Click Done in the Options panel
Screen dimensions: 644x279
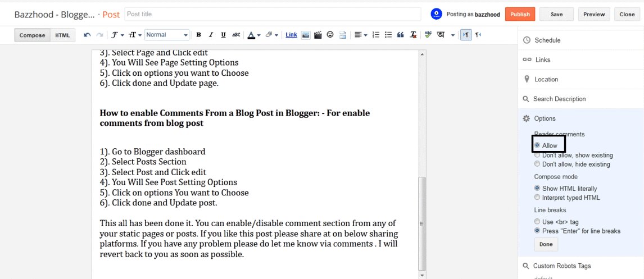coord(546,244)
